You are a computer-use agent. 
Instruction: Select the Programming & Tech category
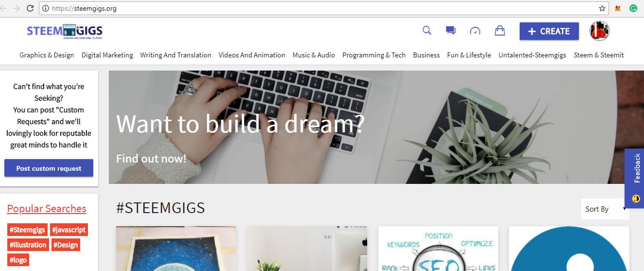374,55
